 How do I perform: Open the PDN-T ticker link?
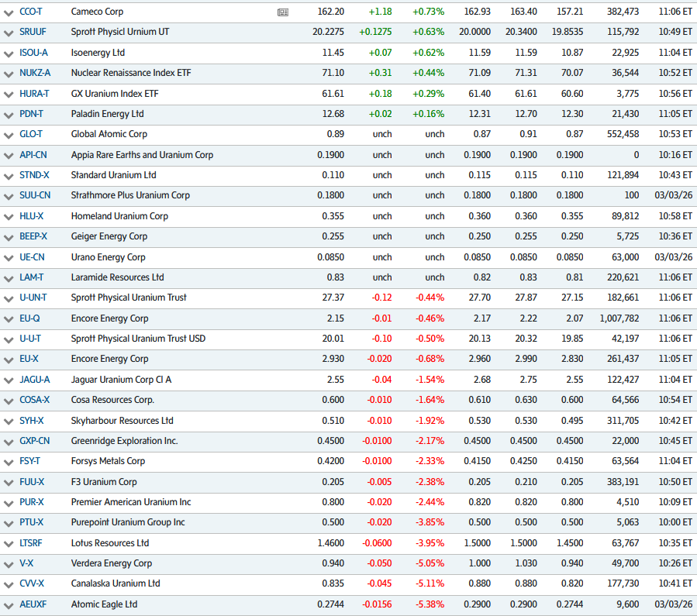point(31,114)
